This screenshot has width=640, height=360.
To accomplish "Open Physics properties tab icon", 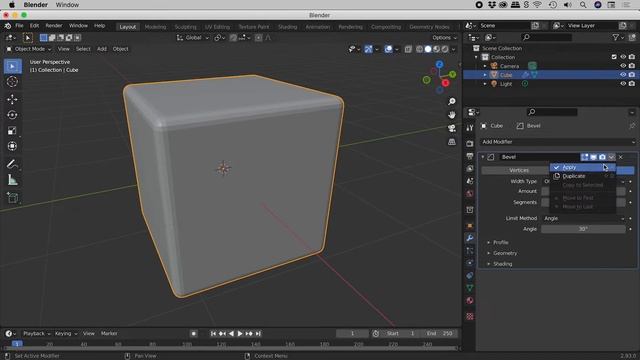I will point(470,263).
